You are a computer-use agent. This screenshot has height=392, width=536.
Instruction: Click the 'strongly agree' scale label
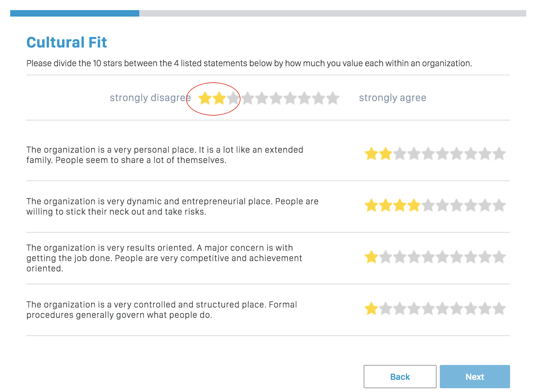(392, 98)
